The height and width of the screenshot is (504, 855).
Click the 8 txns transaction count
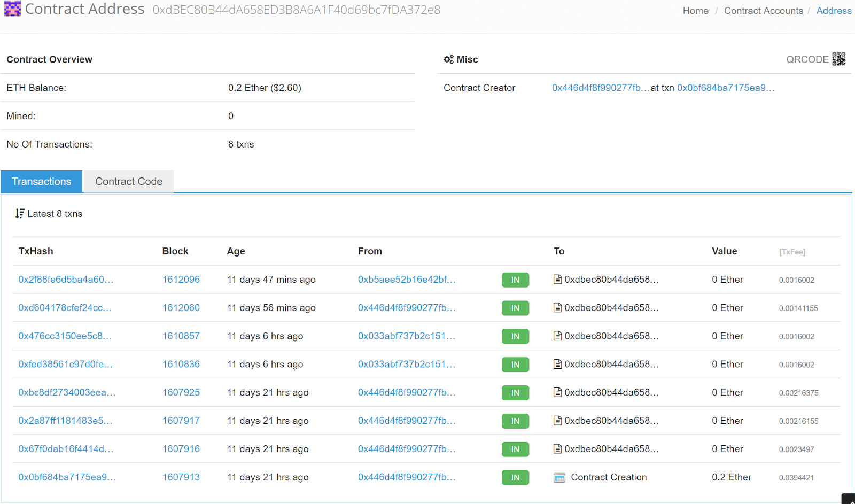point(241,144)
